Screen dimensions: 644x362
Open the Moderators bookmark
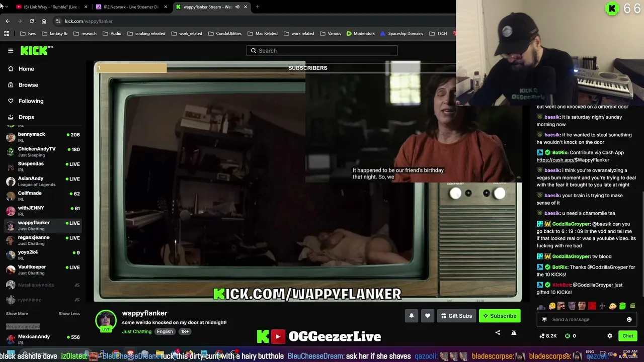click(x=360, y=34)
